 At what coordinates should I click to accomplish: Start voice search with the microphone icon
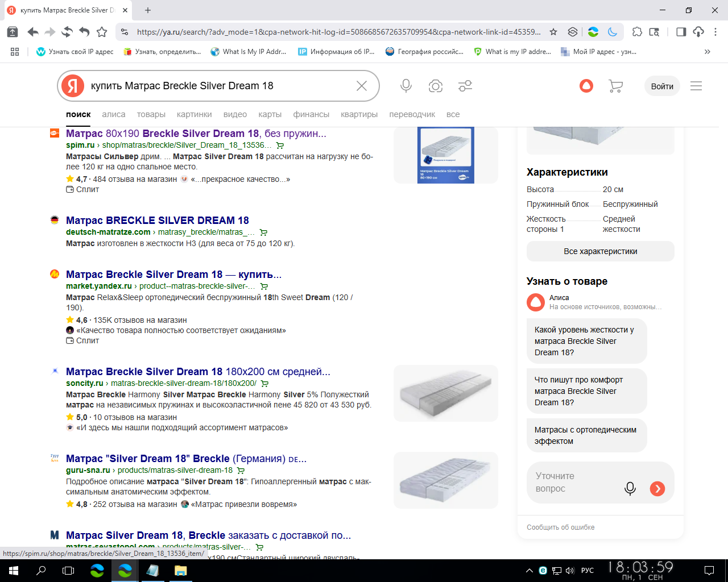pyautogui.click(x=406, y=86)
